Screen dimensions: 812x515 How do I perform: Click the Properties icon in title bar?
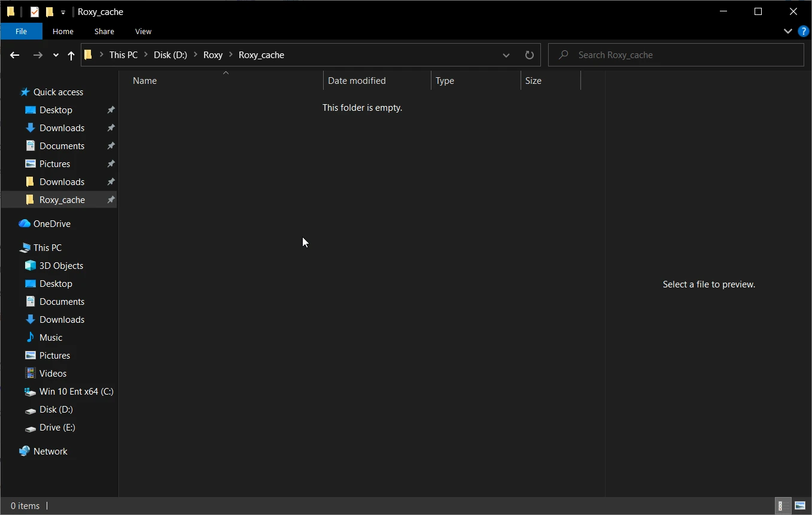click(35, 12)
